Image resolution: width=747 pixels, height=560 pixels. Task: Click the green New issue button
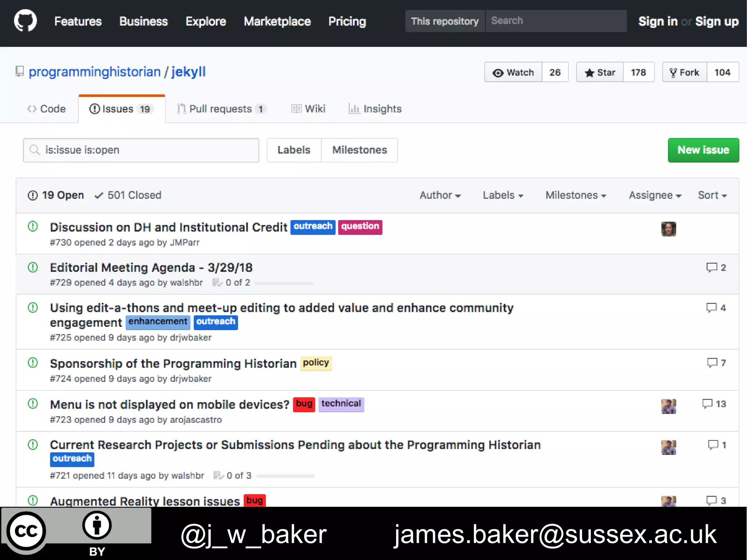(703, 150)
